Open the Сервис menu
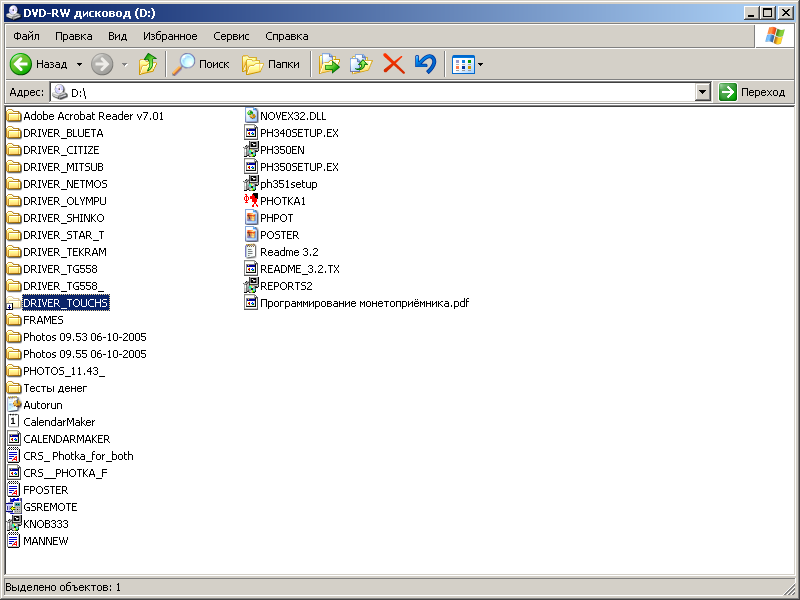 coord(231,36)
